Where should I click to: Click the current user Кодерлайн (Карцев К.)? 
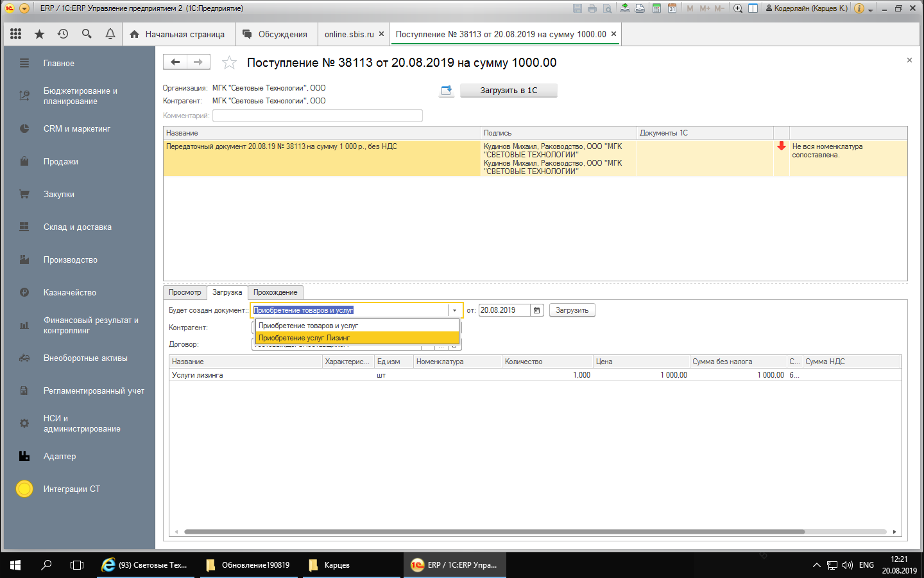[807, 8]
